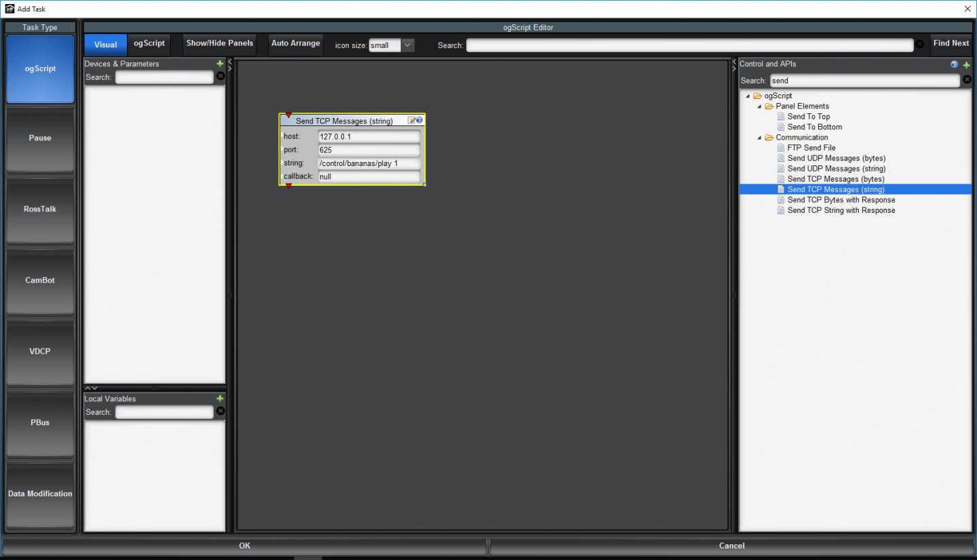Viewport: 977px width, 560px height.
Task: Clear the Control and APIs search text
Action: point(967,80)
